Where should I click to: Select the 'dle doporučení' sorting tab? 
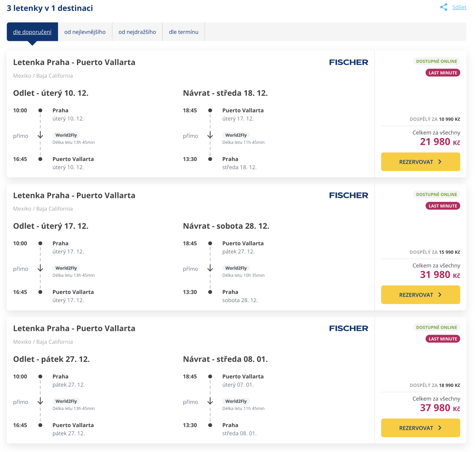32,32
